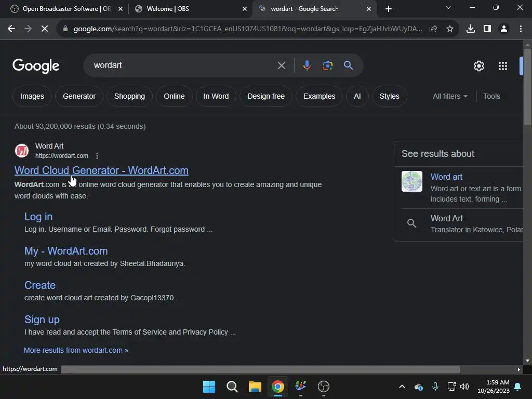Image resolution: width=532 pixels, height=399 pixels.
Task: Start voice search with microphone
Action: coord(307,65)
